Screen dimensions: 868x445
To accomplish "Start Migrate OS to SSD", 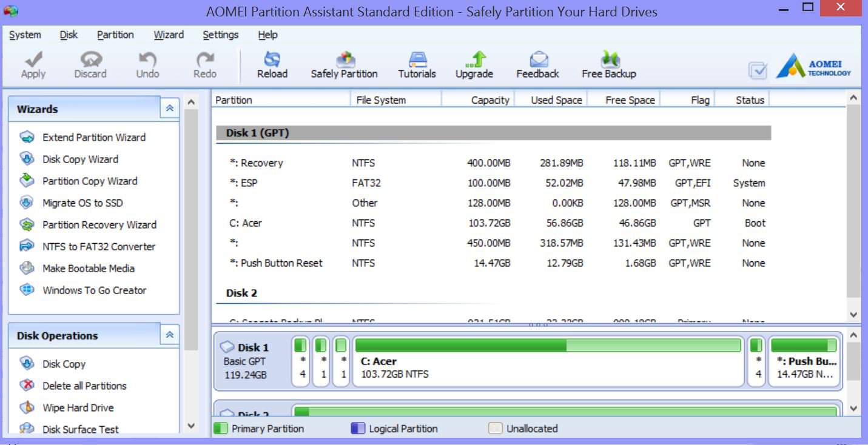I will pyautogui.click(x=82, y=203).
